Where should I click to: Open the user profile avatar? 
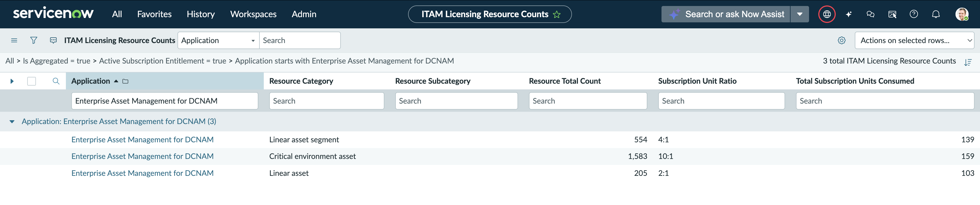click(x=962, y=14)
